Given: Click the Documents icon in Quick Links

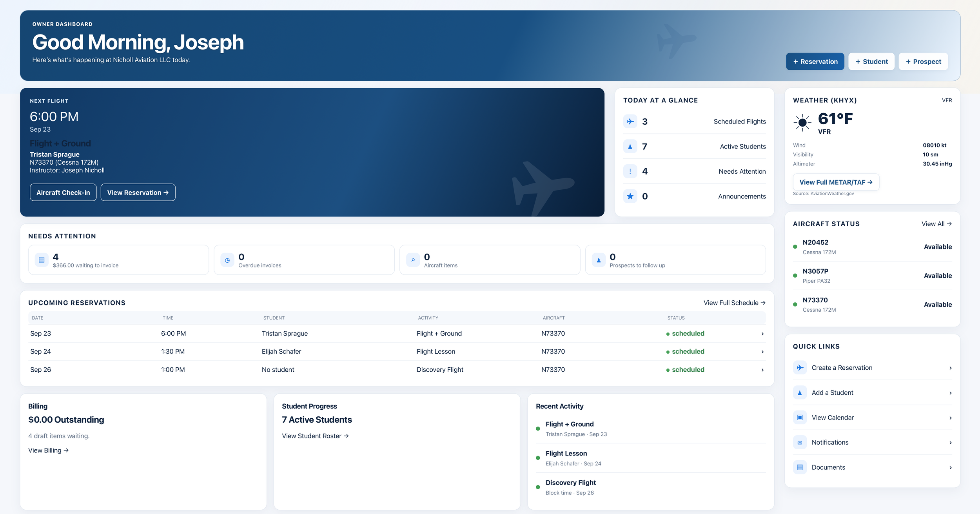Looking at the screenshot, I should [800, 467].
